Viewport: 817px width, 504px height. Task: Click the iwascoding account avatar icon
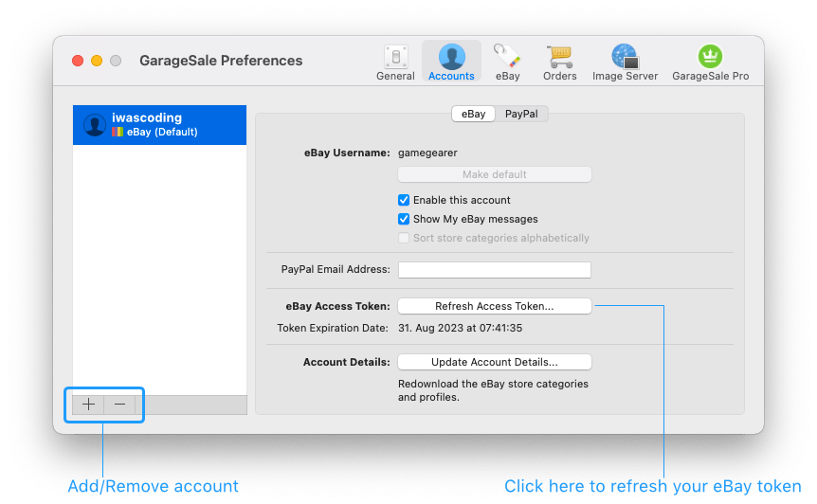coord(95,125)
